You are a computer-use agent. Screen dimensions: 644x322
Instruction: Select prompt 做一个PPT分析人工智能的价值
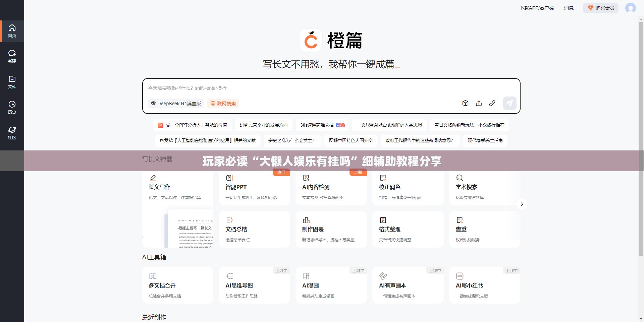[193, 125]
